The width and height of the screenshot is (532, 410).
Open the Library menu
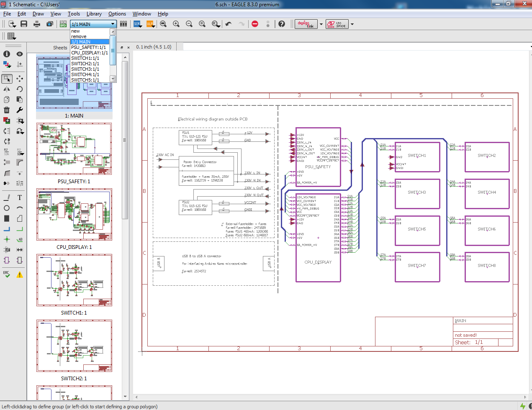(x=94, y=14)
